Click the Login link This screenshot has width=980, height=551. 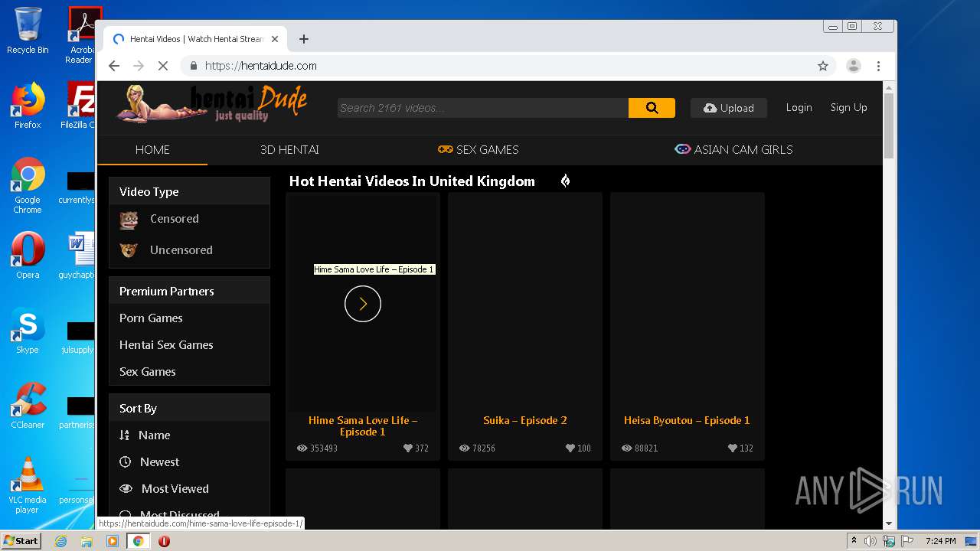799,108
